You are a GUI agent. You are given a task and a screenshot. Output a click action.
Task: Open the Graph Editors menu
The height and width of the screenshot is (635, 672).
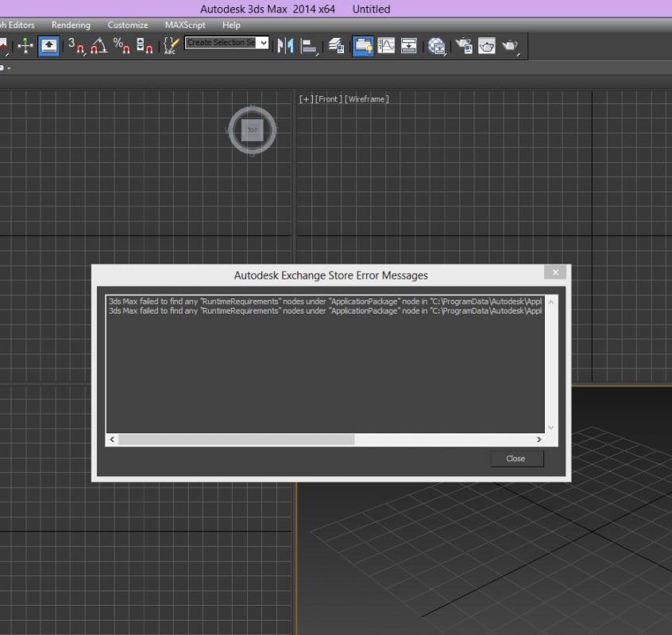coord(17,25)
